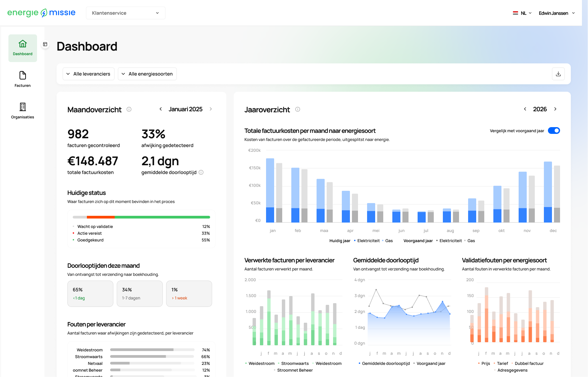
Task: Download dashboard data with download icon
Action: [558, 74]
